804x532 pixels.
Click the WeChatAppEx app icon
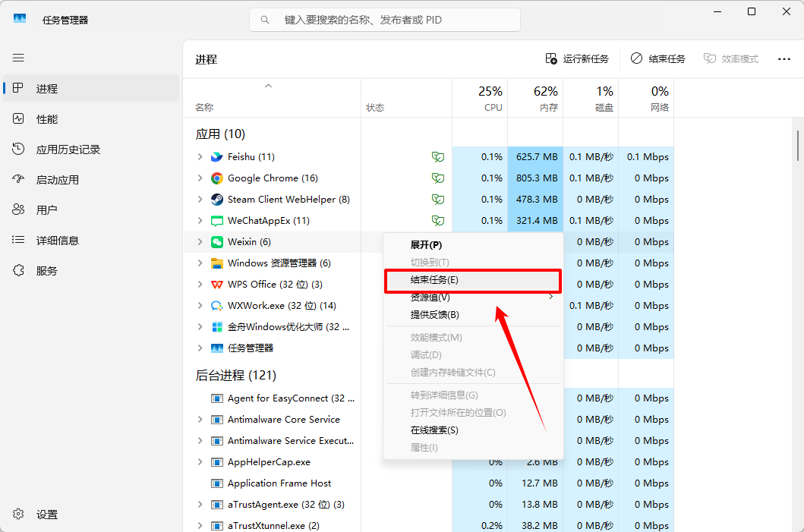tap(217, 221)
